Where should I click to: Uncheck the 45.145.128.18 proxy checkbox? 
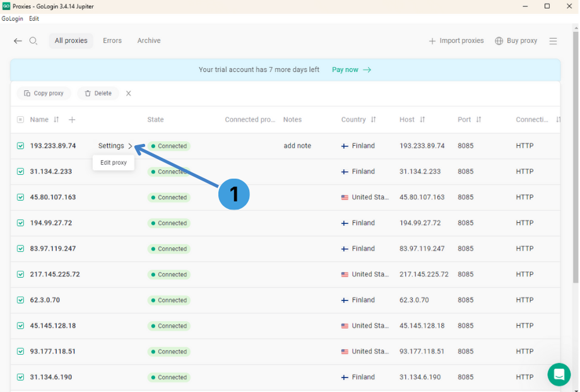point(20,326)
